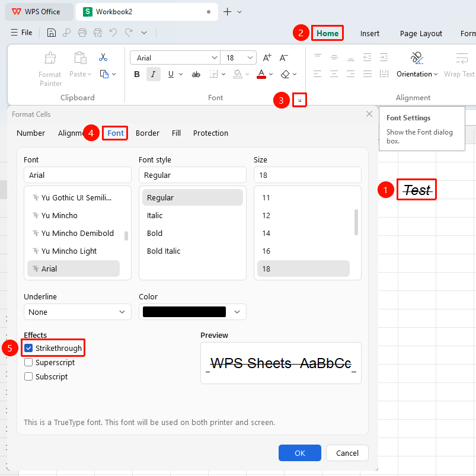Viewport: 476px width, 476px height.
Task: Open the Underline dropdown
Action: click(x=78, y=312)
